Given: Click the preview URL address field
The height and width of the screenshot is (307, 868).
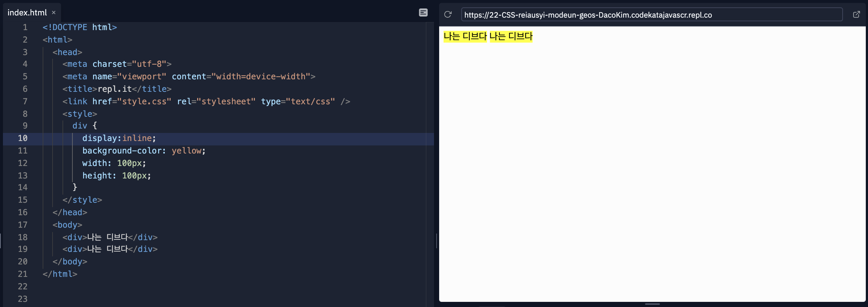Looking at the screenshot, I should click(x=652, y=15).
